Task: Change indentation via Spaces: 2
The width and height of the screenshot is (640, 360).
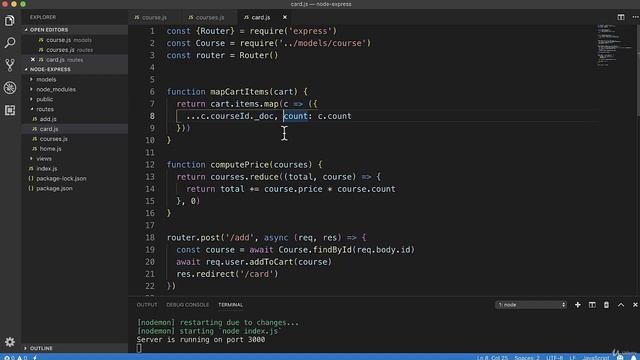Action: (x=527, y=358)
